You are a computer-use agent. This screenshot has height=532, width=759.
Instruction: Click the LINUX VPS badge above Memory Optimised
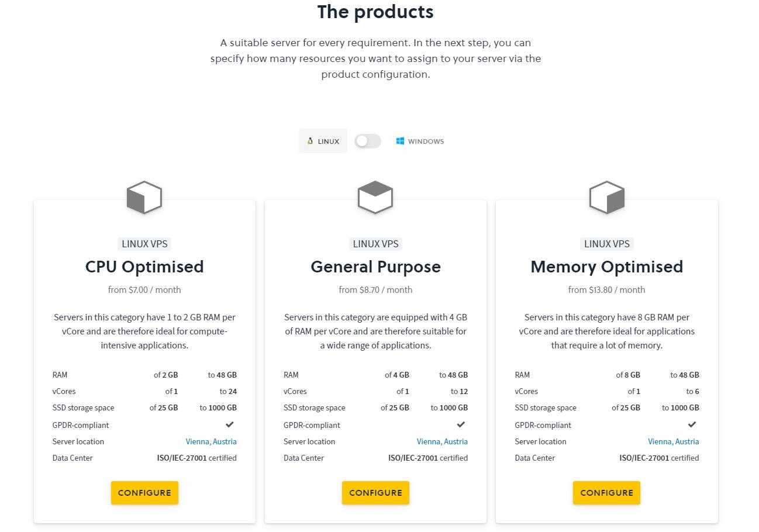[606, 244]
